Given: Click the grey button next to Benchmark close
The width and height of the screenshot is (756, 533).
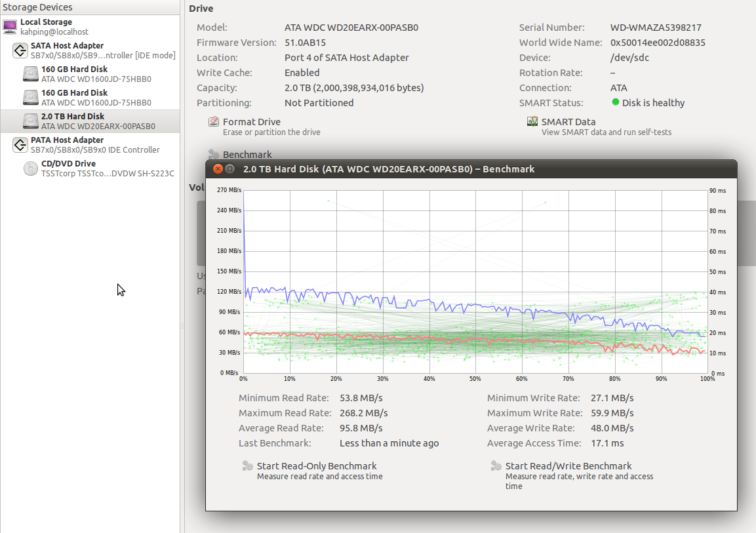Looking at the screenshot, I should click(230, 168).
